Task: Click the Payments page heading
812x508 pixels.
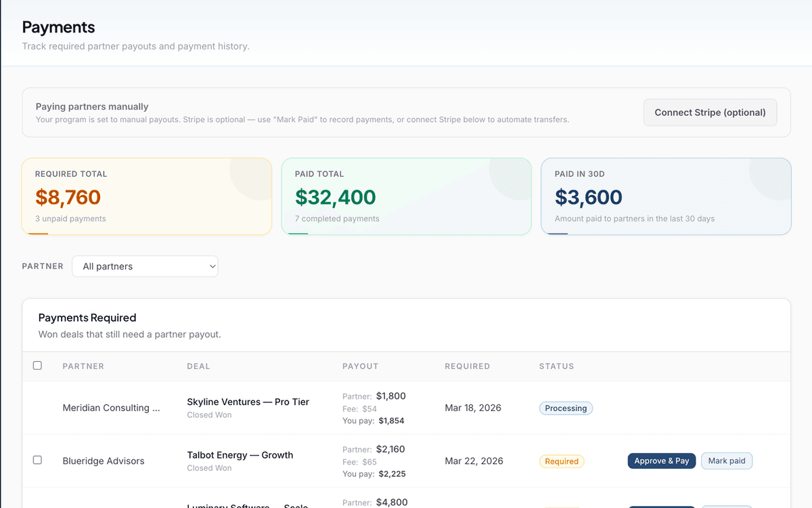Action: 58,27
